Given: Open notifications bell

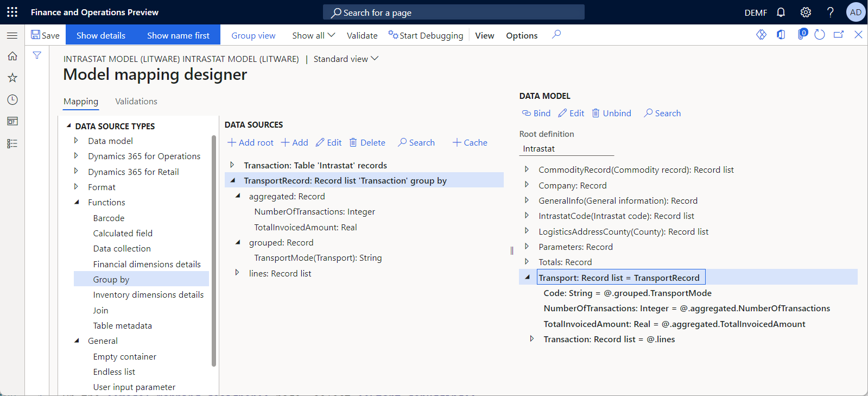Looking at the screenshot, I should [781, 12].
